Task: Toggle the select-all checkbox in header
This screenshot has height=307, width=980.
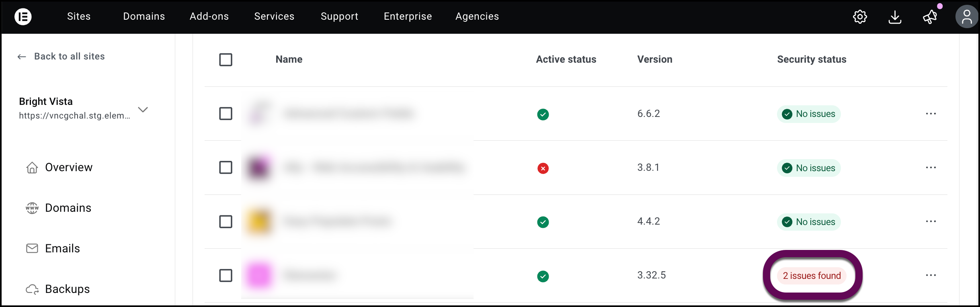Action: 226,60
